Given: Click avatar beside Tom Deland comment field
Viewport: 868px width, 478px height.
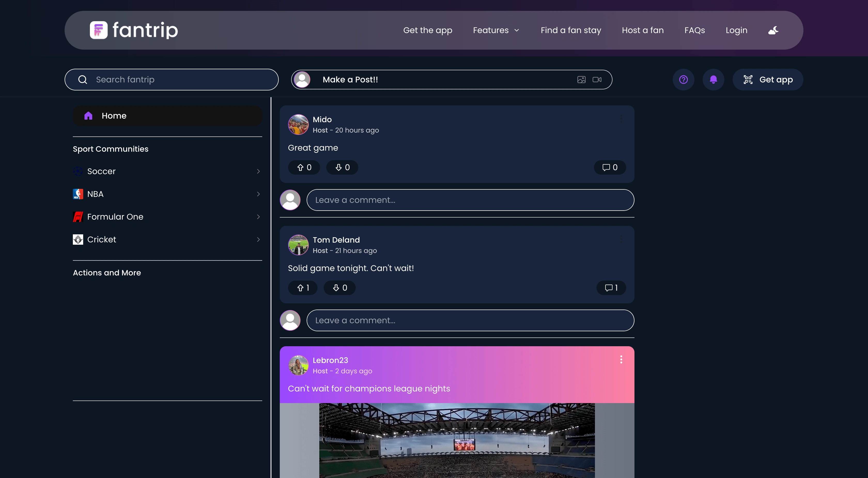Looking at the screenshot, I should point(290,320).
